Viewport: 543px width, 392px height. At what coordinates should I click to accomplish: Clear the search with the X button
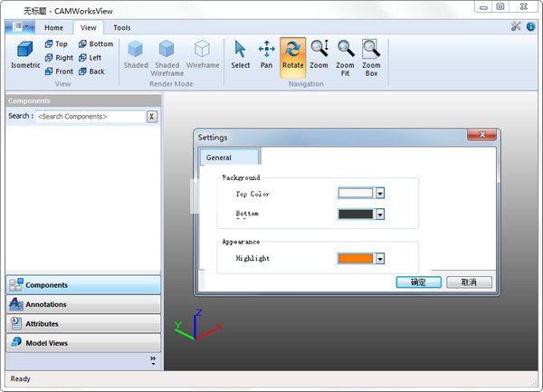click(x=151, y=117)
